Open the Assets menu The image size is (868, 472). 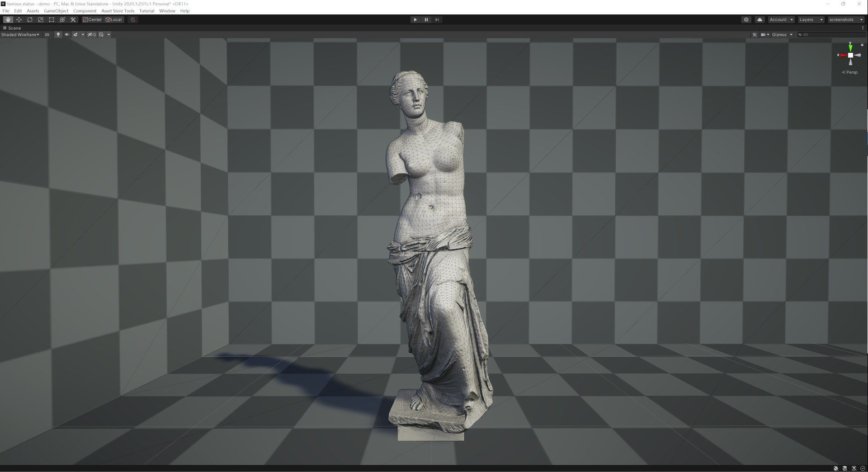click(x=33, y=11)
